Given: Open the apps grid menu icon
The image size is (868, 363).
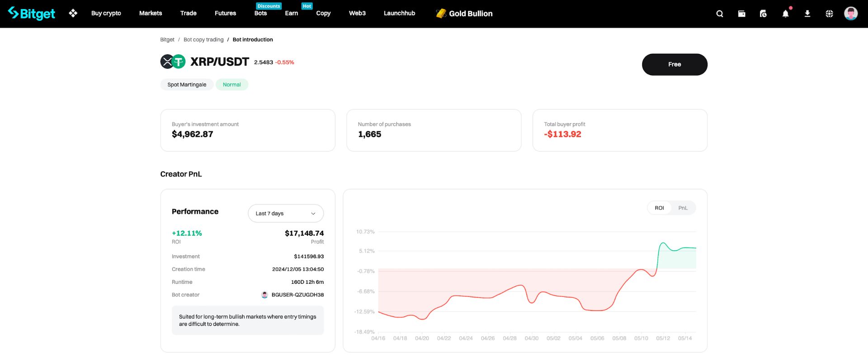Looking at the screenshot, I should 73,14.
